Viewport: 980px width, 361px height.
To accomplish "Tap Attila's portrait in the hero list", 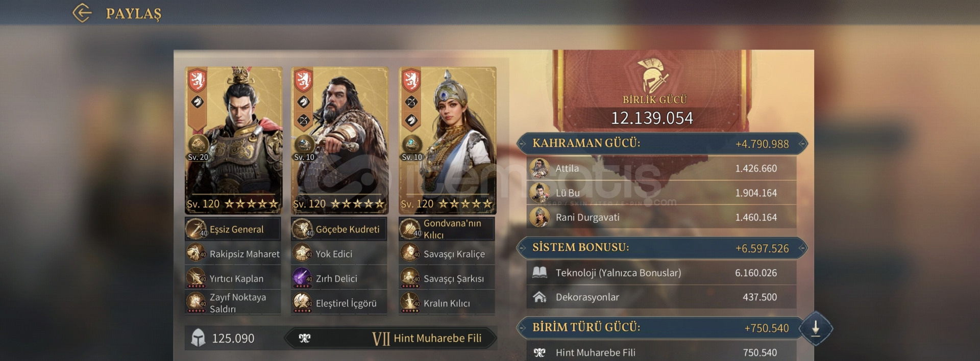I will click(x=540, y=168).
